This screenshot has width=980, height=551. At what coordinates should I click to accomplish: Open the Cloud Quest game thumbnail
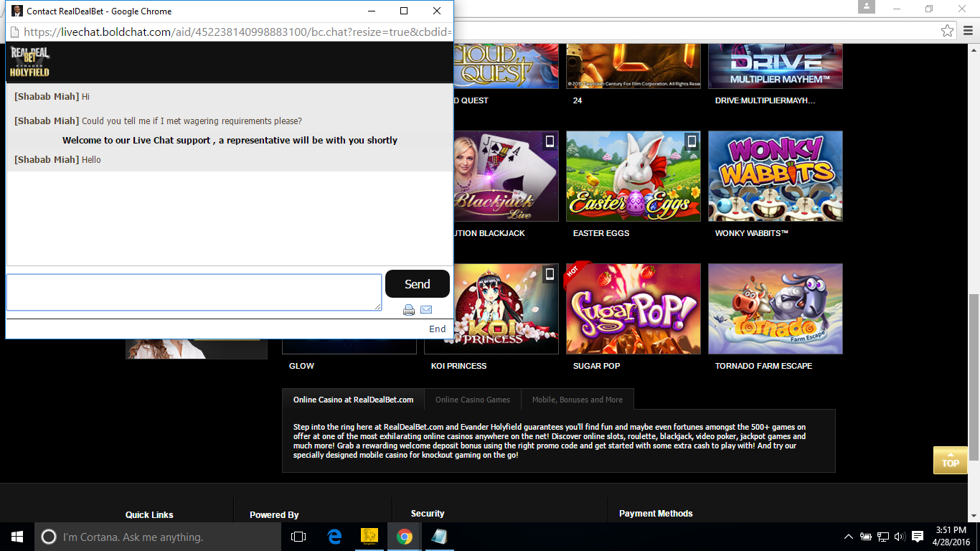[x=506, y=65]
